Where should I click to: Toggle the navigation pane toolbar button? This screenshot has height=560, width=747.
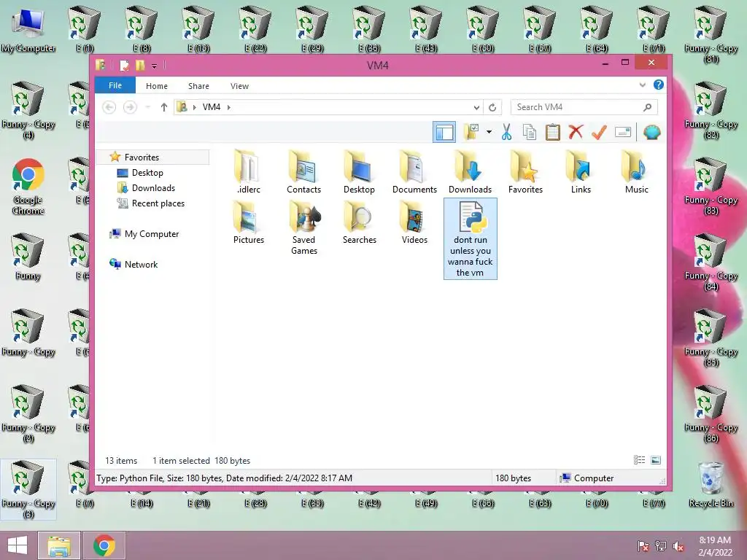click(x=444, y=132)
